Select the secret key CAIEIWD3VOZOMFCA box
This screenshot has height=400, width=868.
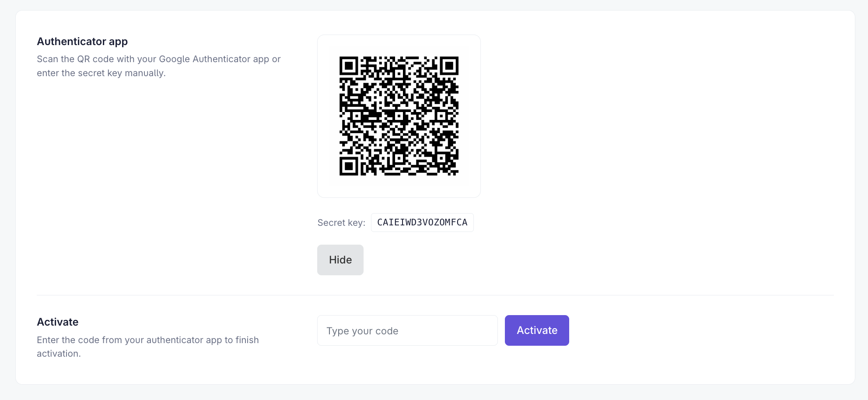coord(422,222)
